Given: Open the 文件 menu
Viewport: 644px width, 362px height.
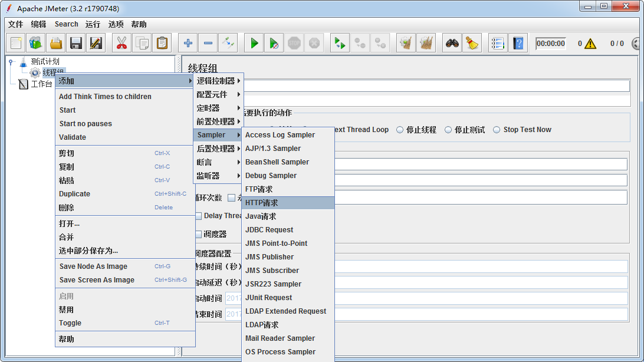Looking at the screenshot, I should coord(15,24).
